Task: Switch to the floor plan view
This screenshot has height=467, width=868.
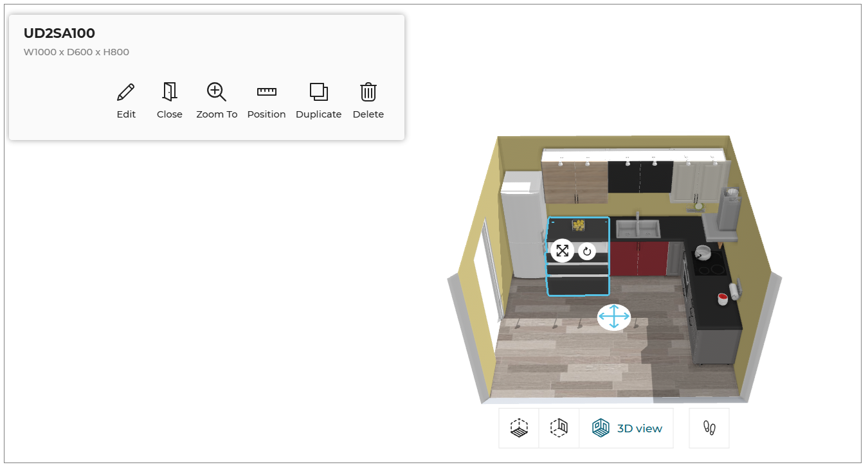Action: (519, 428)
